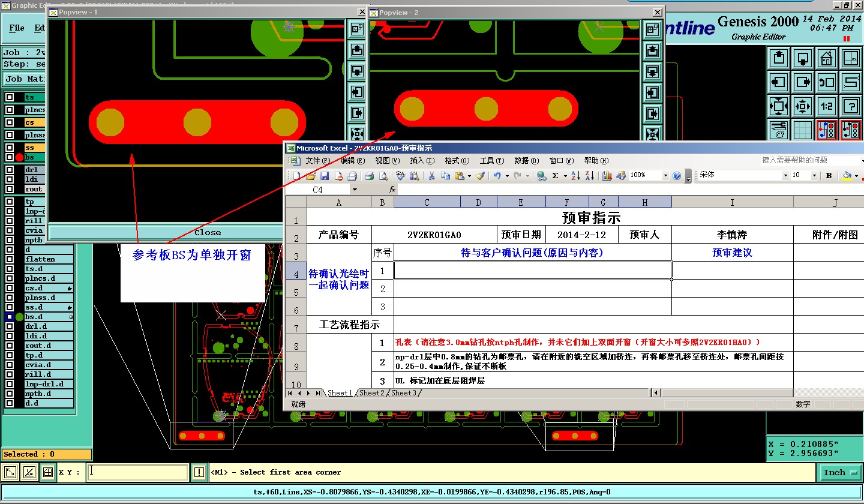
Task: Click the Job Matrix button
Action: (x=24, y=79)
